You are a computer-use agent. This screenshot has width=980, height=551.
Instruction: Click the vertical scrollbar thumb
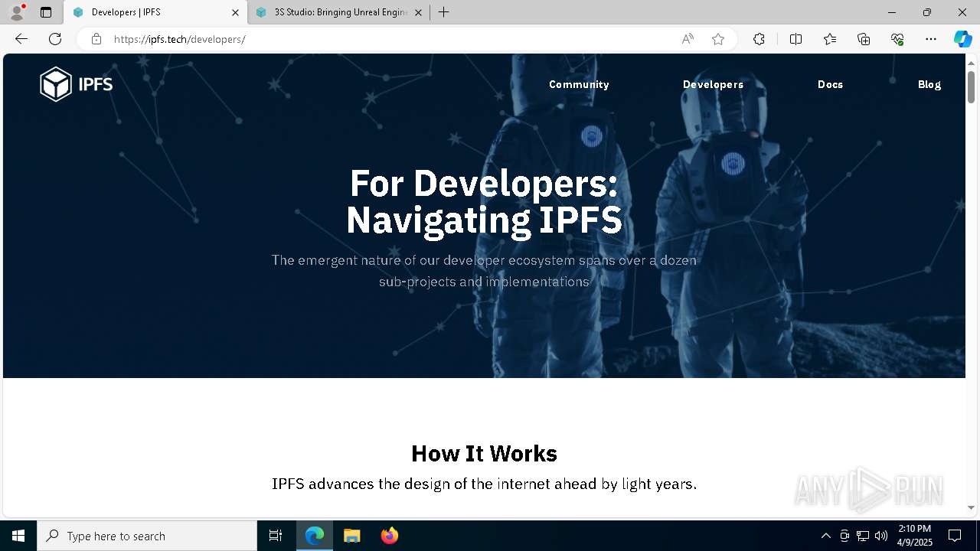971,87
